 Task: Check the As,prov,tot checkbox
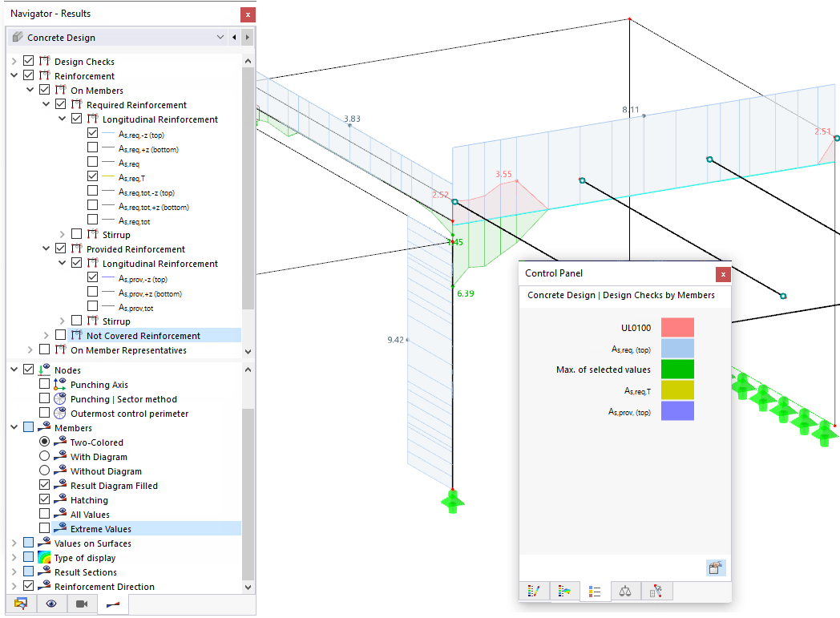coord(93,306)
